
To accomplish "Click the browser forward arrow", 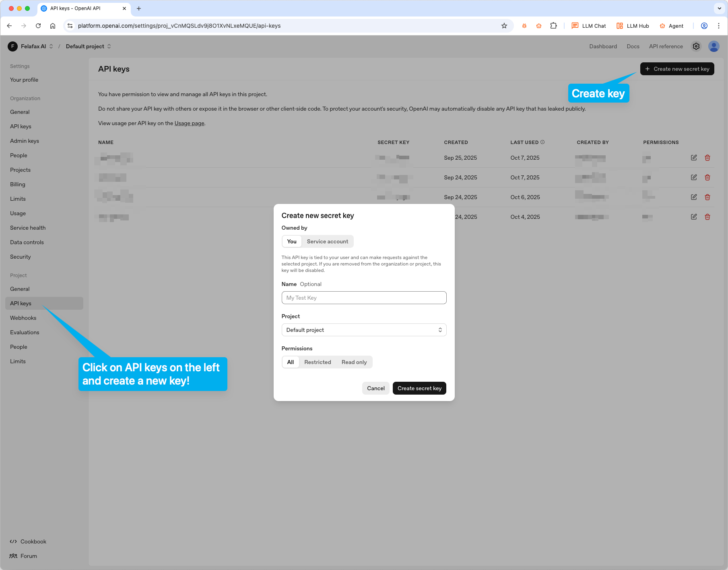I will pos(24,26).
